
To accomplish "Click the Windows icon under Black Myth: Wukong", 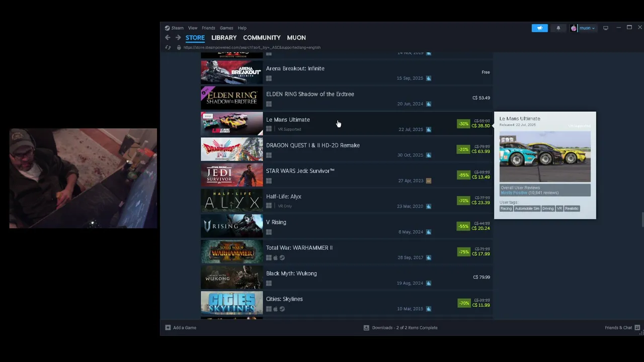I will [x=269, y=283].
